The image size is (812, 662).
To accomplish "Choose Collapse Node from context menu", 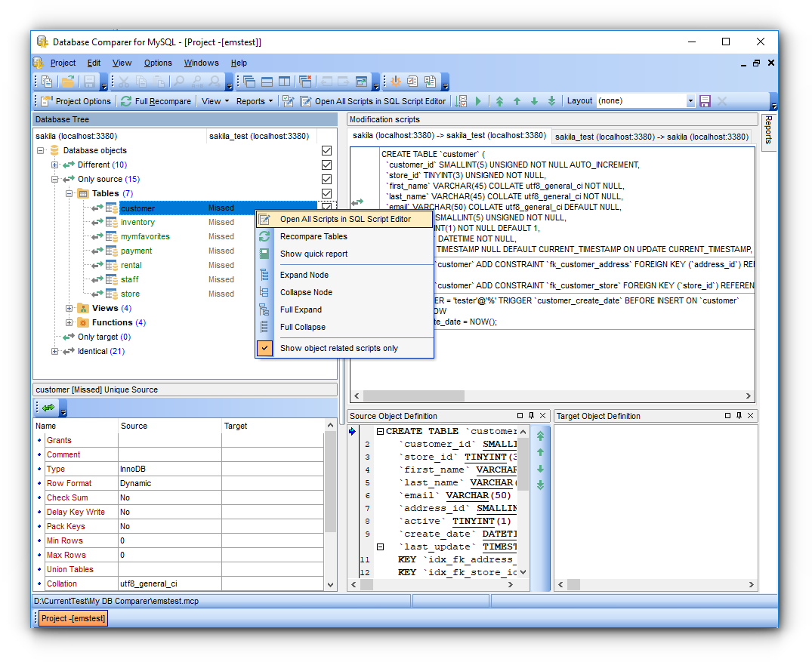I will pos(345,292).
